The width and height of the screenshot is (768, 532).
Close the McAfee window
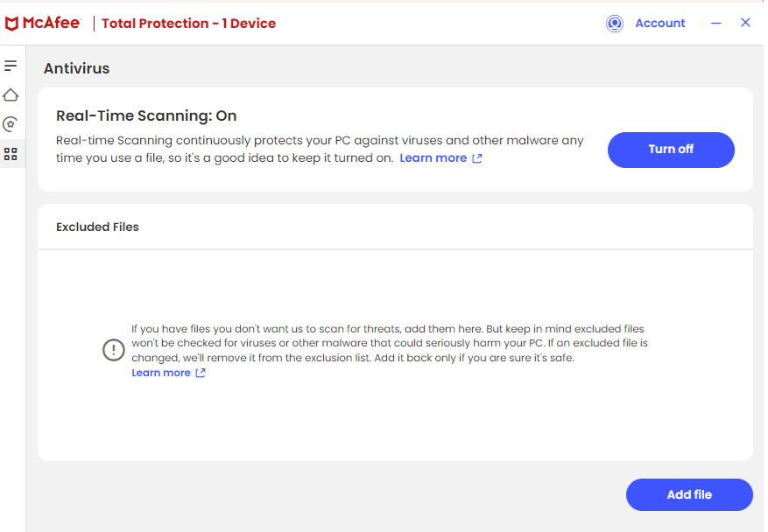[x=745, y=23]
